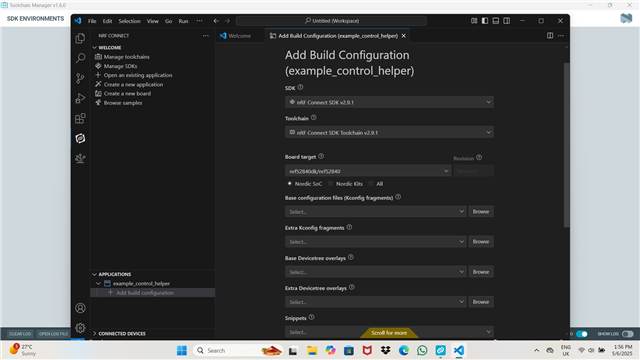Toggle SHOW LOG switch in Toolchain Manager

point(628,334)
